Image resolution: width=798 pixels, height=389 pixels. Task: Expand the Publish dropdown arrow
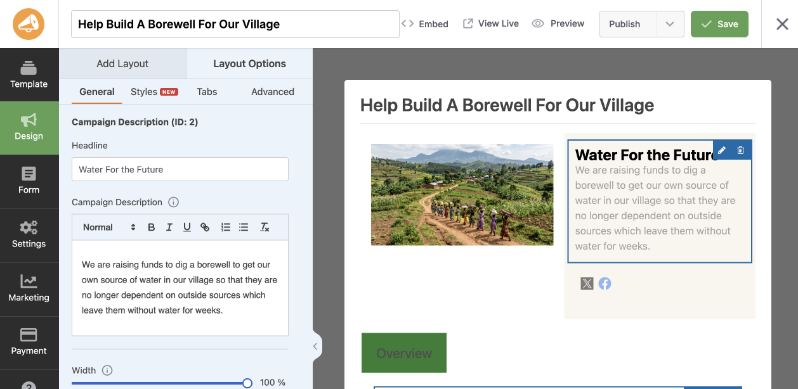670,24
